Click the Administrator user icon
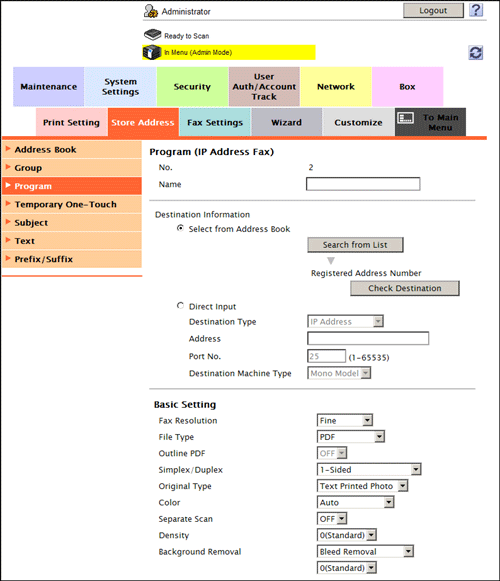 click(151, 11)
